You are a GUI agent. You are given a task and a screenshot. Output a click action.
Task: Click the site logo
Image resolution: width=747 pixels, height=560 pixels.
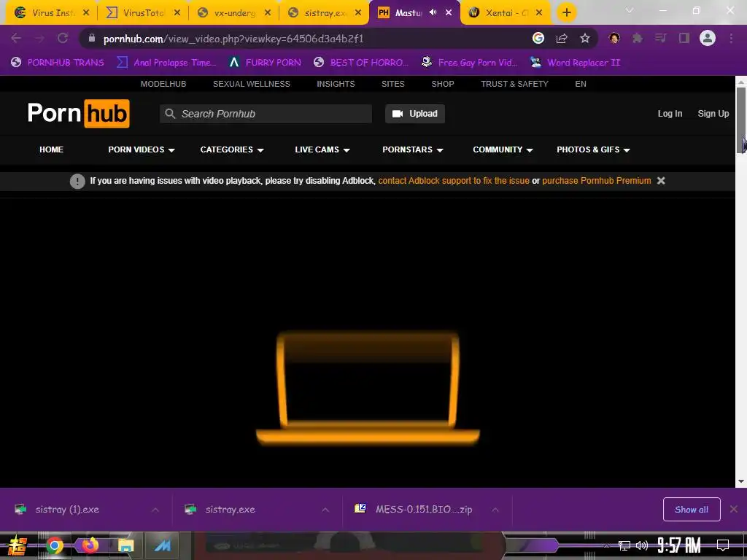click(79, 113)
